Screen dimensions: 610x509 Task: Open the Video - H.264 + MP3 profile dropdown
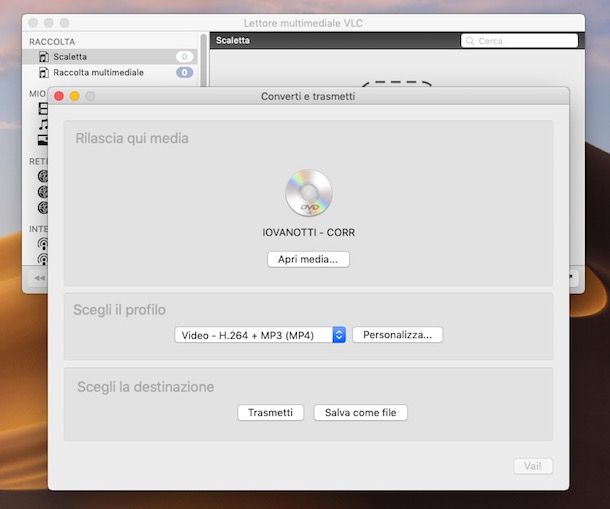pyautogui.click(x=260, y=335)
